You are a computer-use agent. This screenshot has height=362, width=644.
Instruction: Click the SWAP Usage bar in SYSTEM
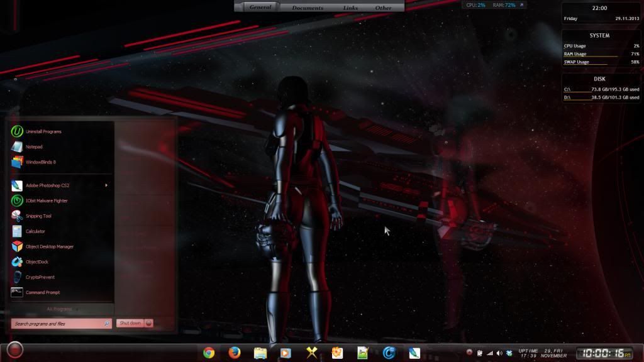click(x=601, y=62)
